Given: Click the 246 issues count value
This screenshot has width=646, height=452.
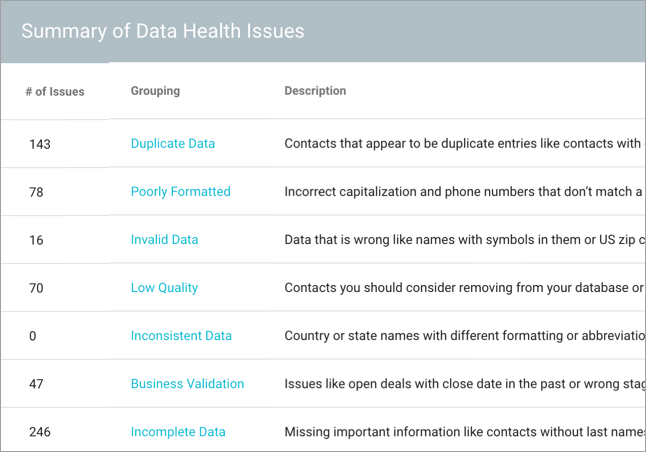Looking at the screenshot, I should 40,432.
